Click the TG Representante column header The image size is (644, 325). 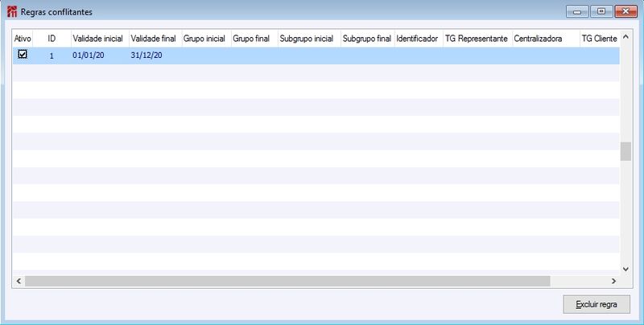(477, 39)
